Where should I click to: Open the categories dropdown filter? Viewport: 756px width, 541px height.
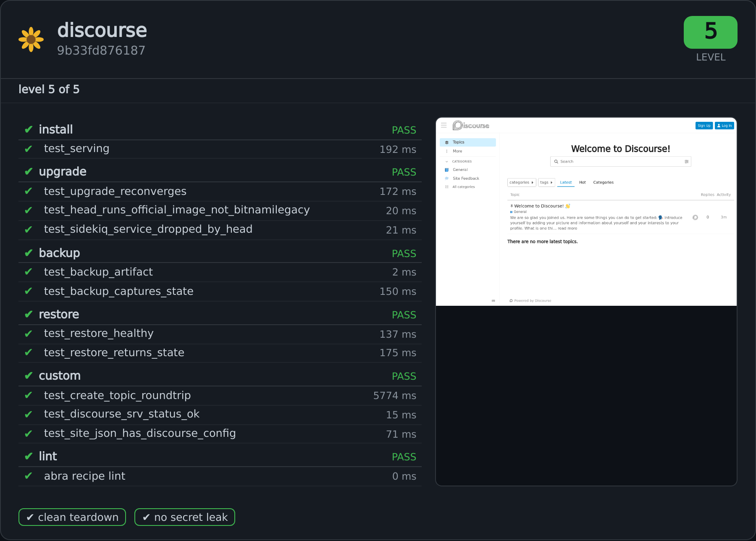(x=522, y=182)
